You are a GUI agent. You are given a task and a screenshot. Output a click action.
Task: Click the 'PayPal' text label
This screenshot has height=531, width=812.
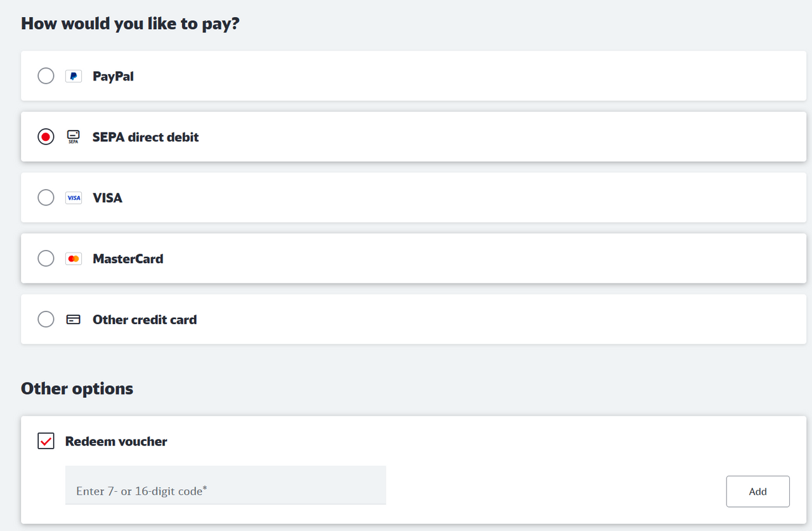point(113,76)
